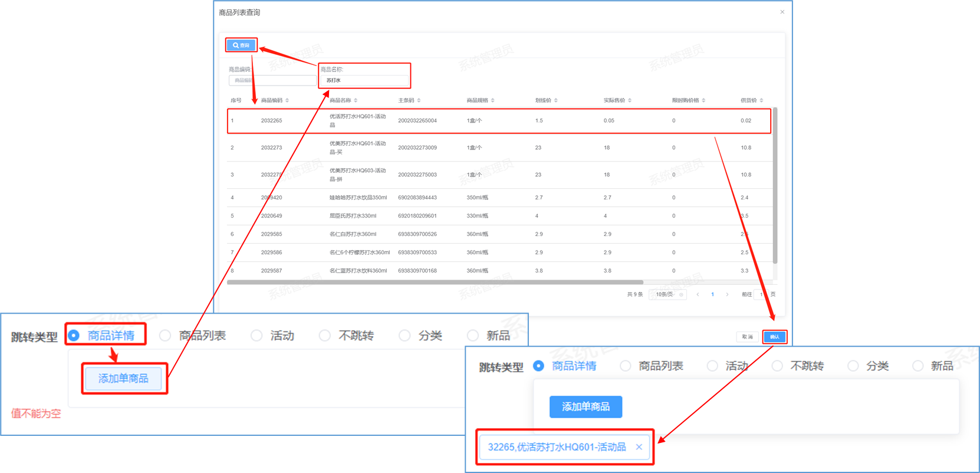Click the 350ml/瓶 specification cell

[478, 198]
